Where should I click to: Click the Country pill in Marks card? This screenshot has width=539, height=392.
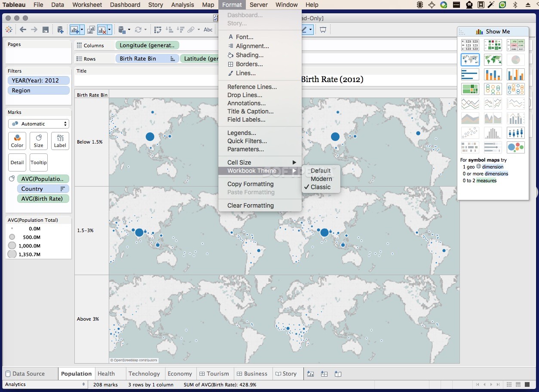[x=43, y=189]
